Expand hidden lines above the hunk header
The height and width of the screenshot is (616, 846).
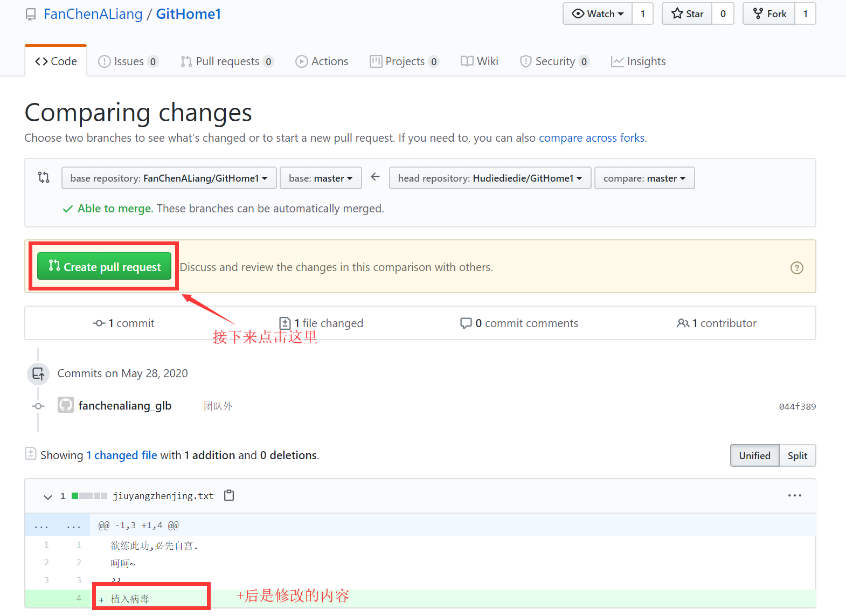(57, 525)
